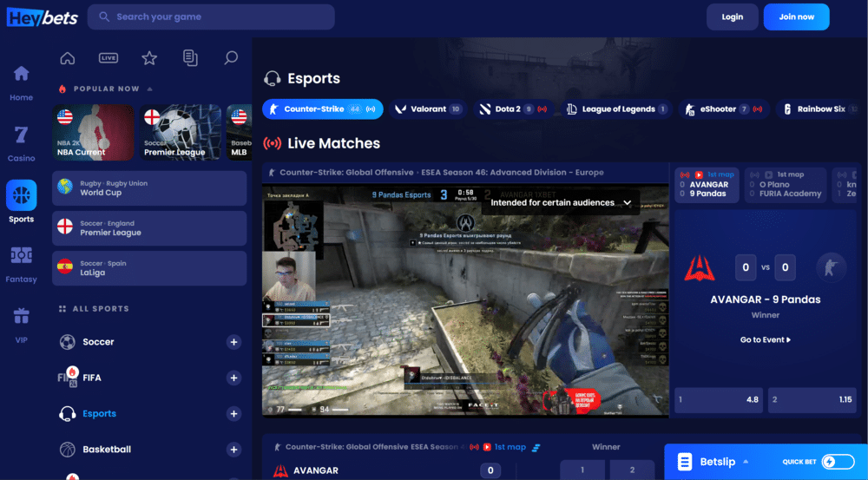868x480 pixels.
Task: Click the AVANGAR team logo in match panel
Action: (x=699, y=268)
